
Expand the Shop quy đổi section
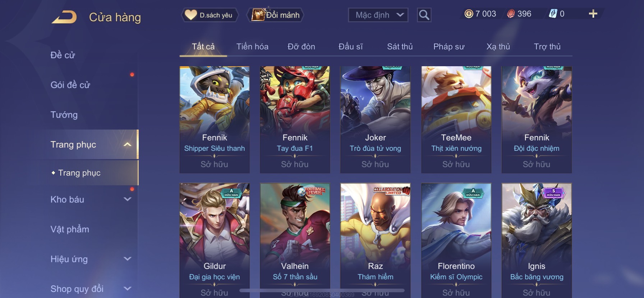click(128, 289)
